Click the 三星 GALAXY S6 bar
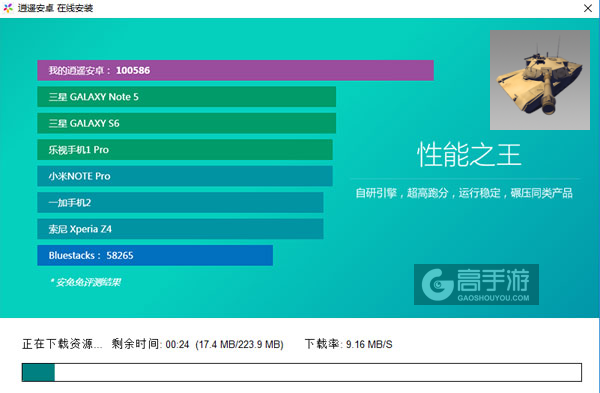Image resolution: width=600 pixels, height=393 pixels. pos(186,123)
